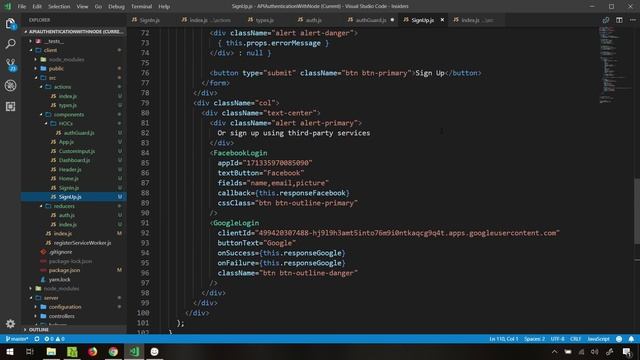Switch to the types.js tab
This screenshot has width=640, height=360.
pos(264,20)
